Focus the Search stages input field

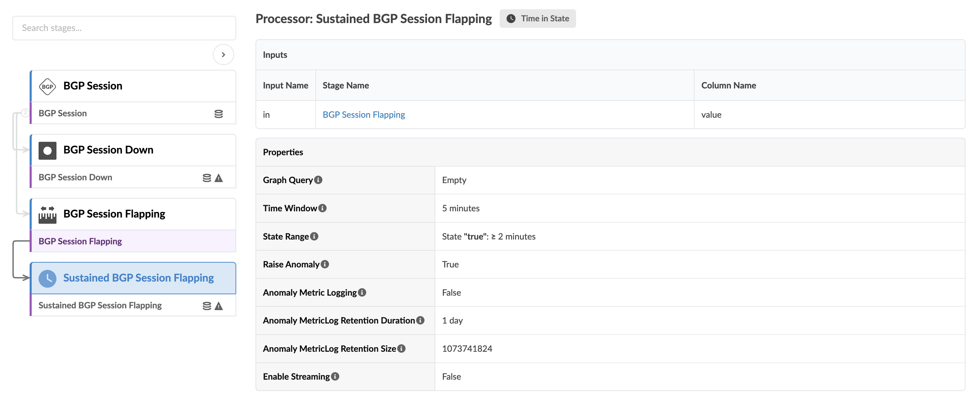124,28
